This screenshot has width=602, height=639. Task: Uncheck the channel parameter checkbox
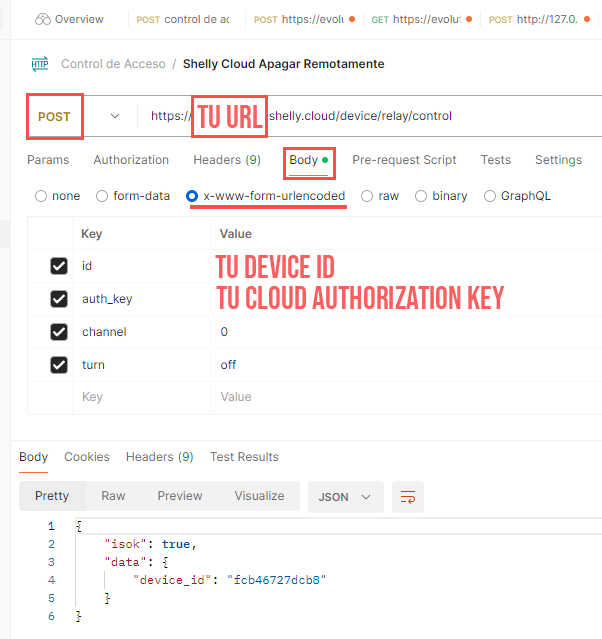click(59, 332)
